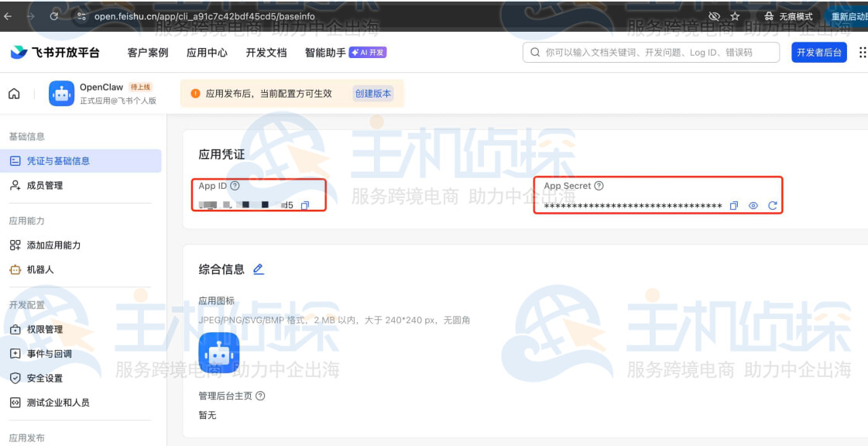This screenshot has width=868, height=446.
Task: Regenerate the App Secret with the refresh icon
Action: 773,206
